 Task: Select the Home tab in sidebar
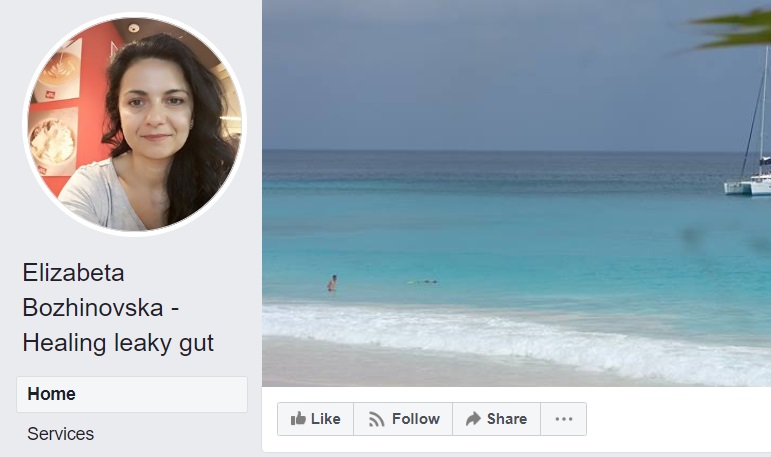pos(132,395)
